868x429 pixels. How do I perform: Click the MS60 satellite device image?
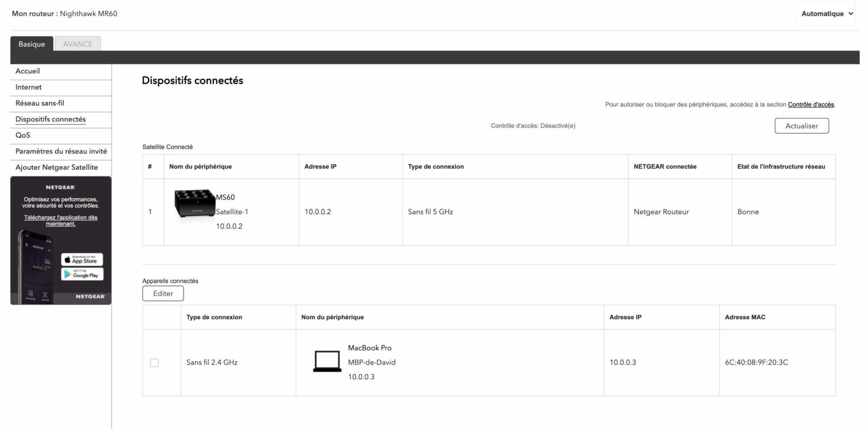click(x=195, y=204)
